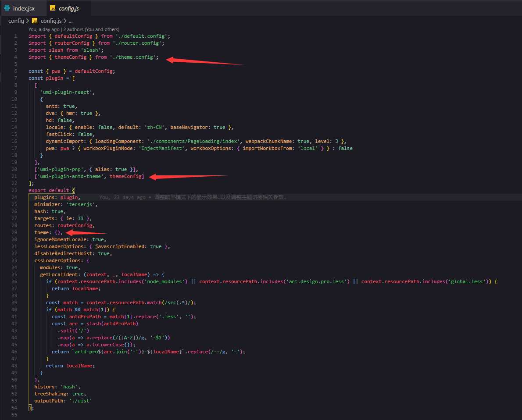Screen dimensions: 522x420
Task: Click 'zh-CN' locale string
Action: [x=154, y=127]
